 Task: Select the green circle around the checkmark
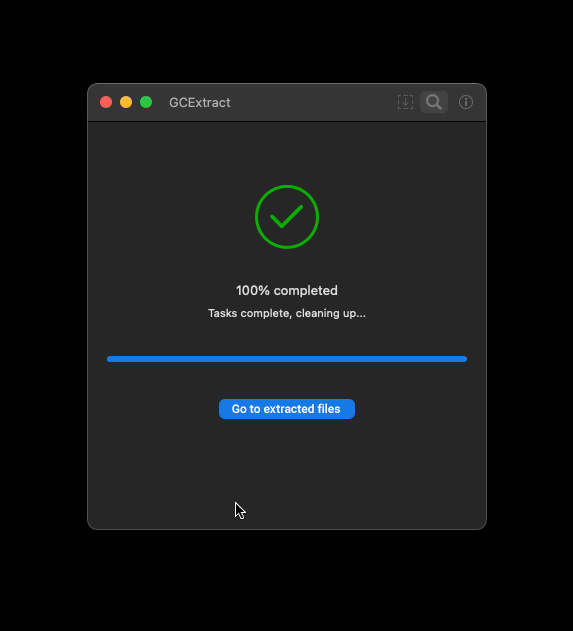(287, 217)
